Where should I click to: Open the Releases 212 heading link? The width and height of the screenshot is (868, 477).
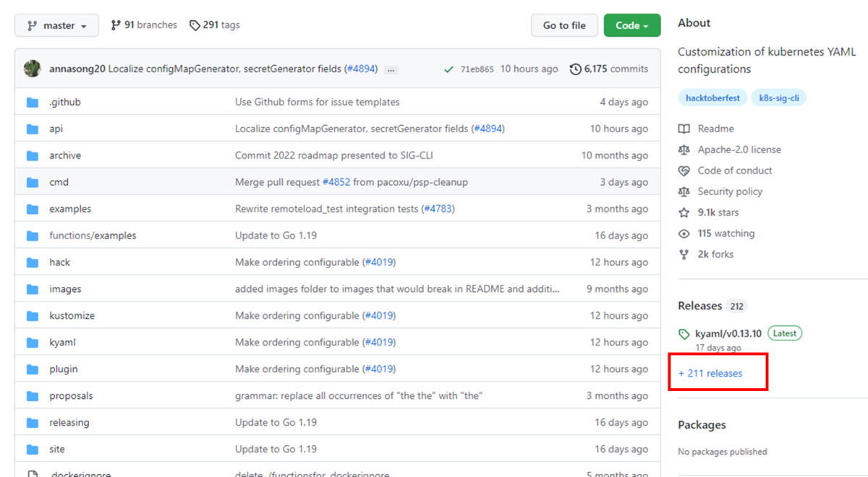coord(712,306)
